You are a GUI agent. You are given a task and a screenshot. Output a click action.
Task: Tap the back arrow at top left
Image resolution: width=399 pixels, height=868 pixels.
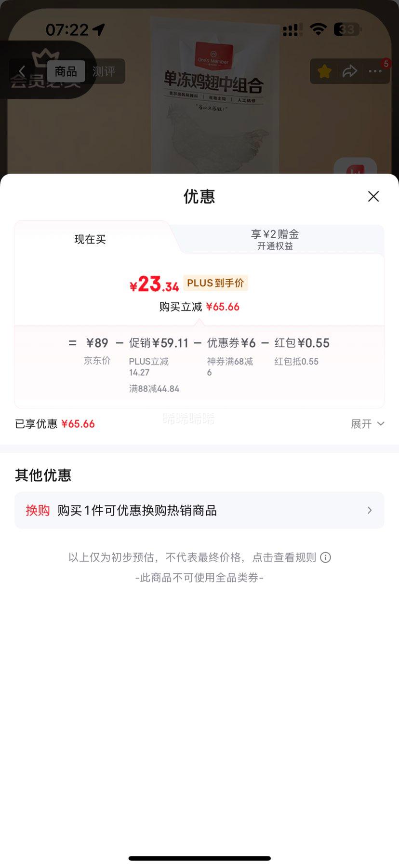[x=22, y=71]
